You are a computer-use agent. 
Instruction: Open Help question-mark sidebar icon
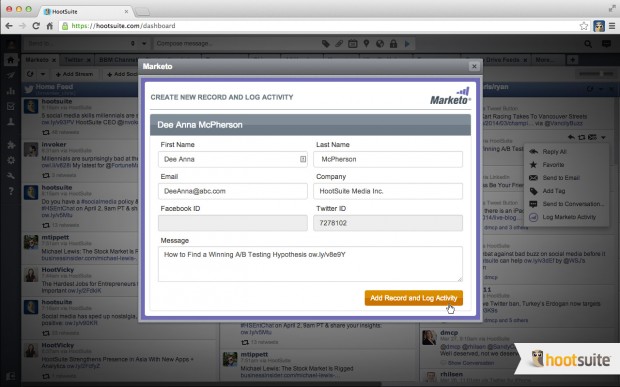point(11,191)
